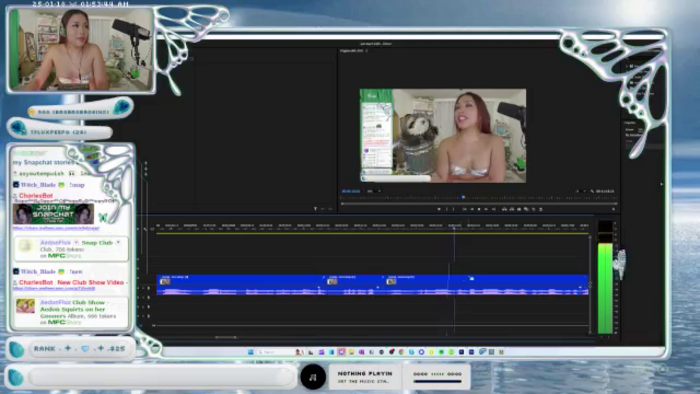Image resolution: width=700 pixels, height=394 pixels.
Task: Step forward one frame
Action: pyautogui.click(x=486, y=209)
